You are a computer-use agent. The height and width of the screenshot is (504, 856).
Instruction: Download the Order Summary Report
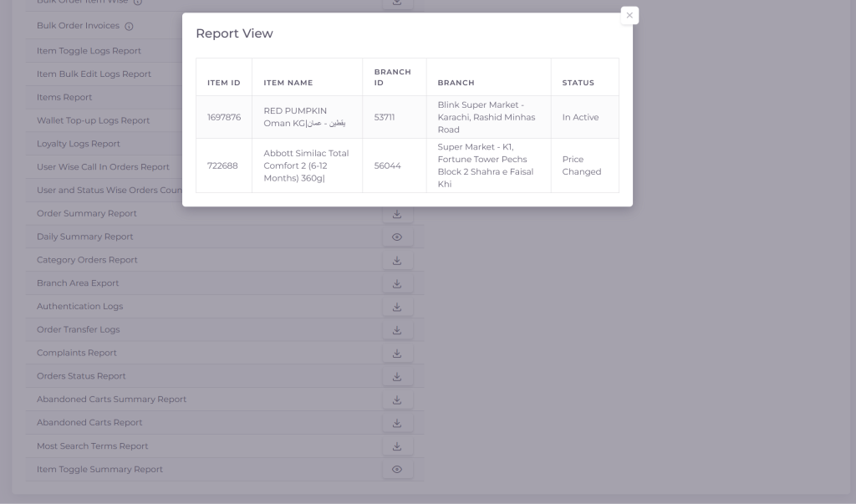397,214
